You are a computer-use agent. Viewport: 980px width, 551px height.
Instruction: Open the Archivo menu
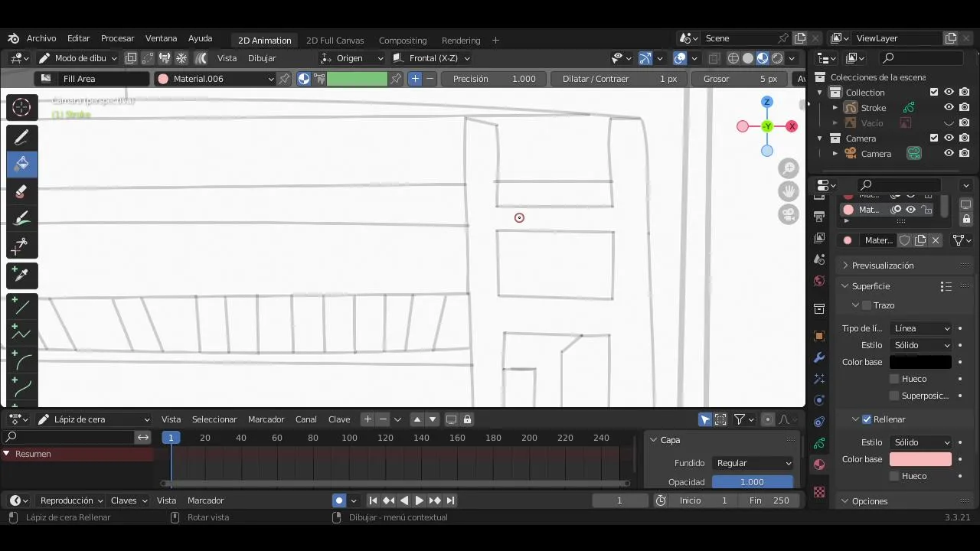click(41, 38)
